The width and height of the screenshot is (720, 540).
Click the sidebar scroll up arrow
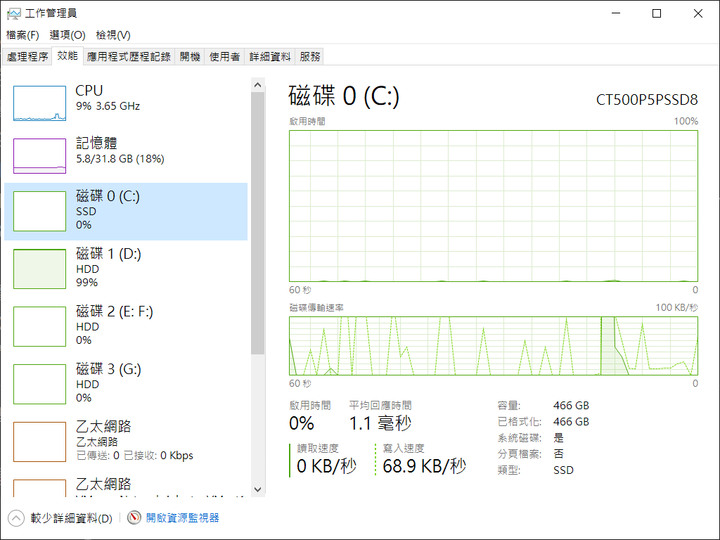258,85
